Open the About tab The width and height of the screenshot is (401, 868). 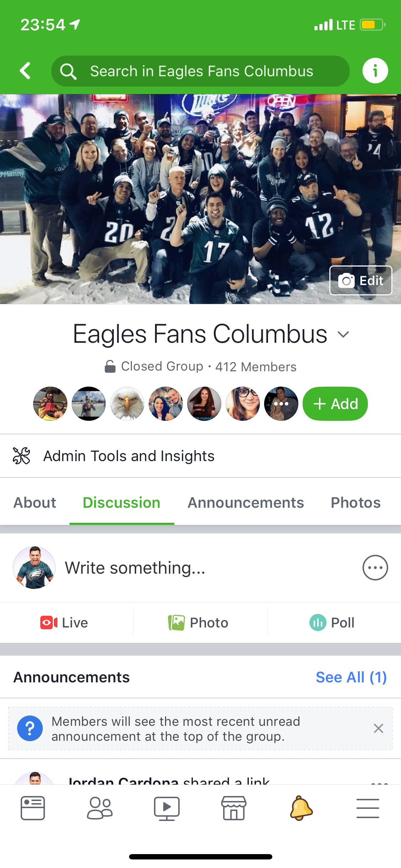coord(34,502)
